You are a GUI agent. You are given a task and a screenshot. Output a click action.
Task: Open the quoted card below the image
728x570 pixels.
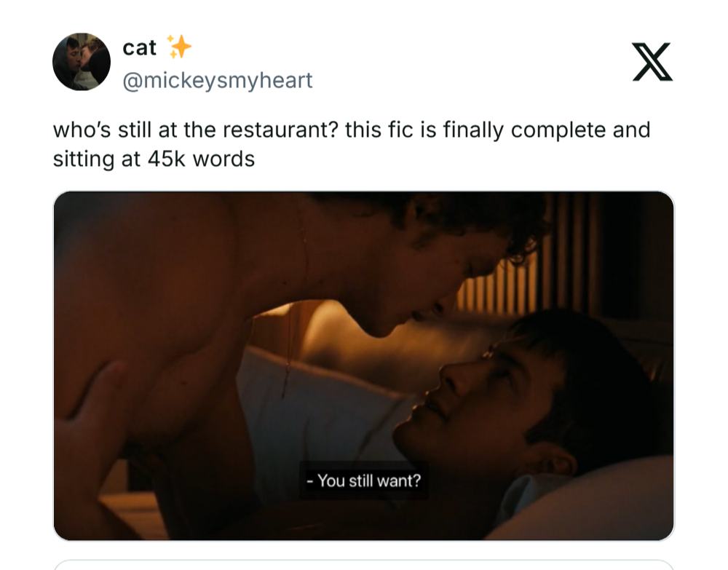pos(363,565)
